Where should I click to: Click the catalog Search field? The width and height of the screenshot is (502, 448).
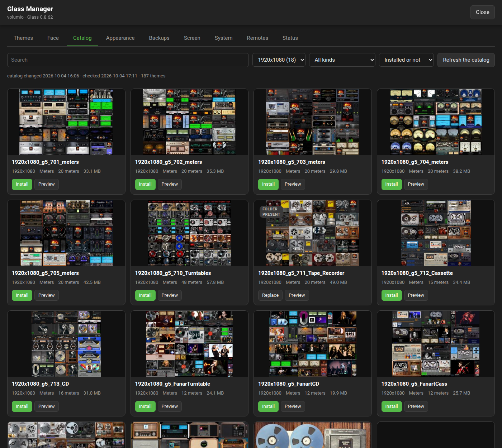tap(128, 60)
